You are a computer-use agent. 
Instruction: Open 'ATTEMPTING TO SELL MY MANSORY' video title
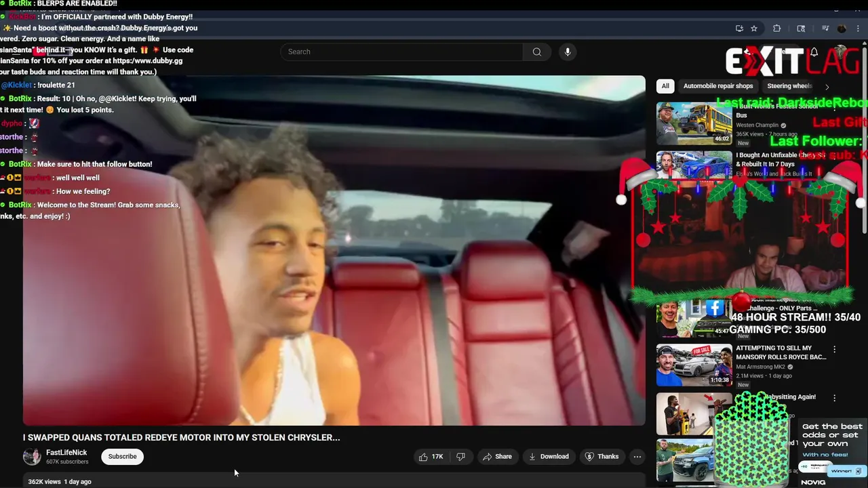point(781,352)
